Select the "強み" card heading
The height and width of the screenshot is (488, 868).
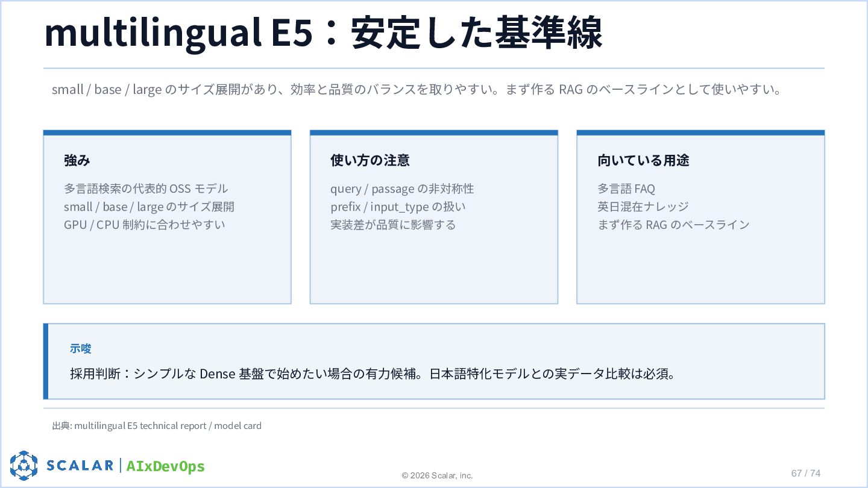point(77,160)
